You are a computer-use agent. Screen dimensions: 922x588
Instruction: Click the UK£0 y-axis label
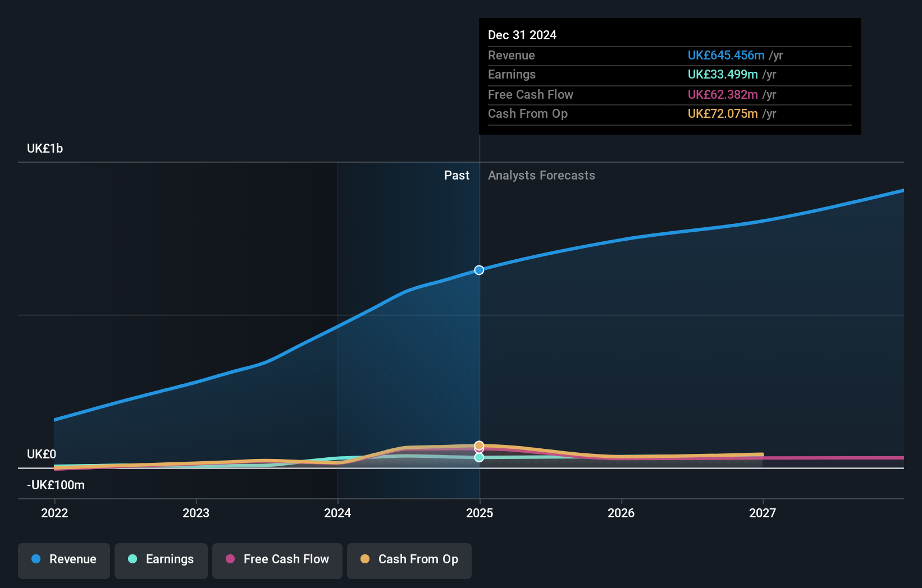[42, 454]
